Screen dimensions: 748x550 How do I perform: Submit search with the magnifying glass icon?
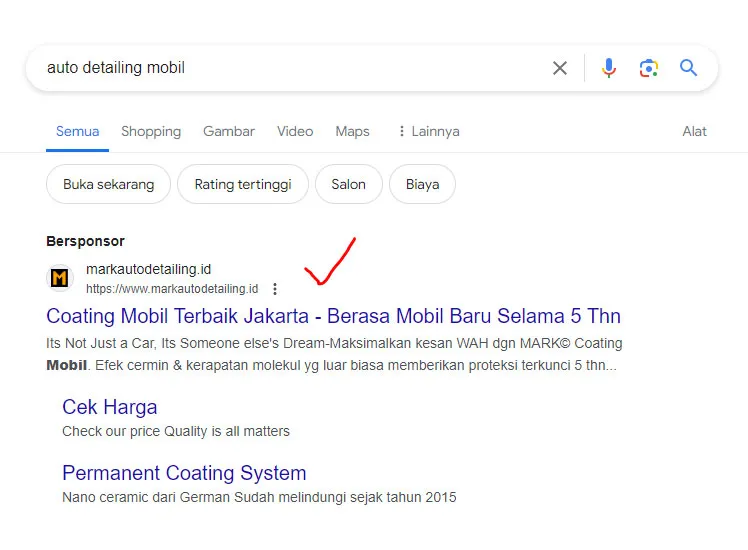tap(688, 68)
